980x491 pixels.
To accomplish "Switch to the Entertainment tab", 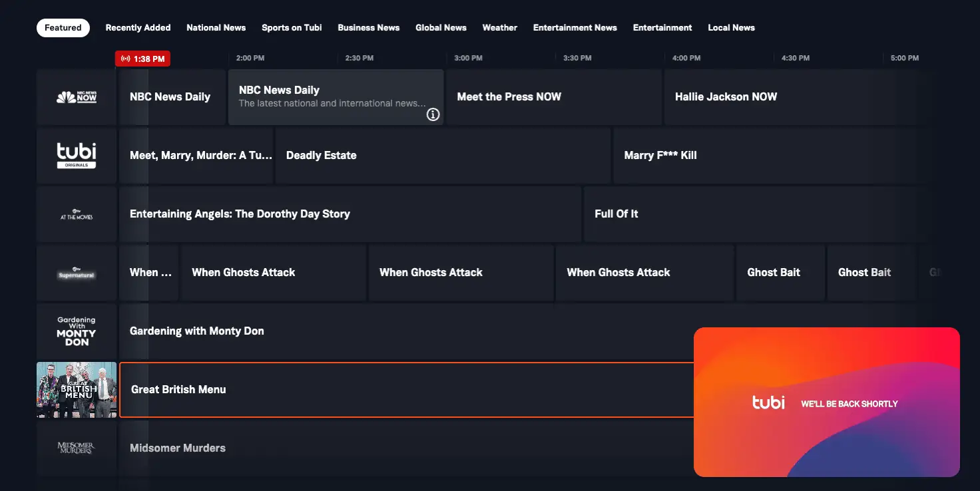I will (x=662, y=28).
